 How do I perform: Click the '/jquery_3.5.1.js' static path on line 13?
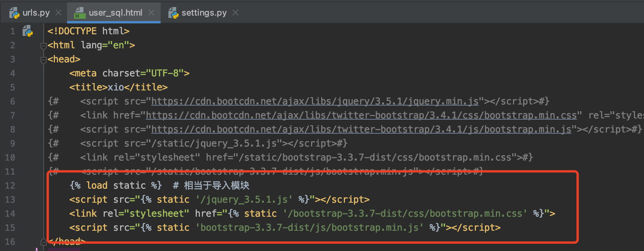click(244, 200)
